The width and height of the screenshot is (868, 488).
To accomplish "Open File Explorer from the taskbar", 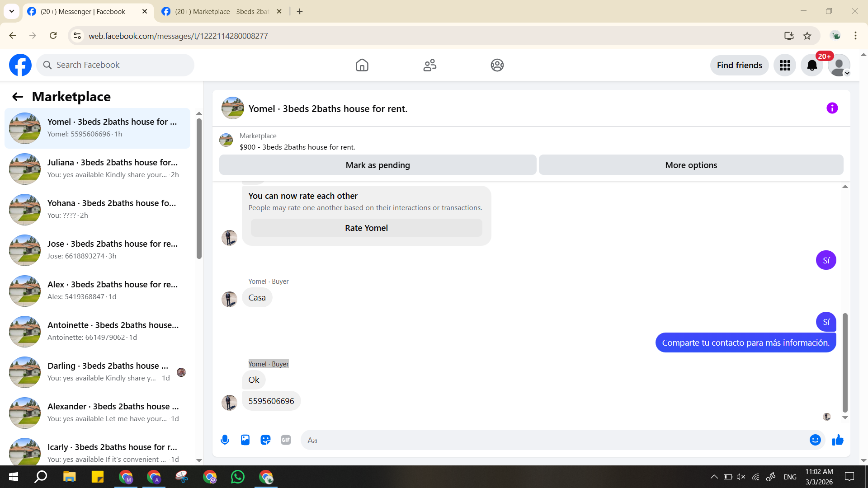I will click(69, 477).
